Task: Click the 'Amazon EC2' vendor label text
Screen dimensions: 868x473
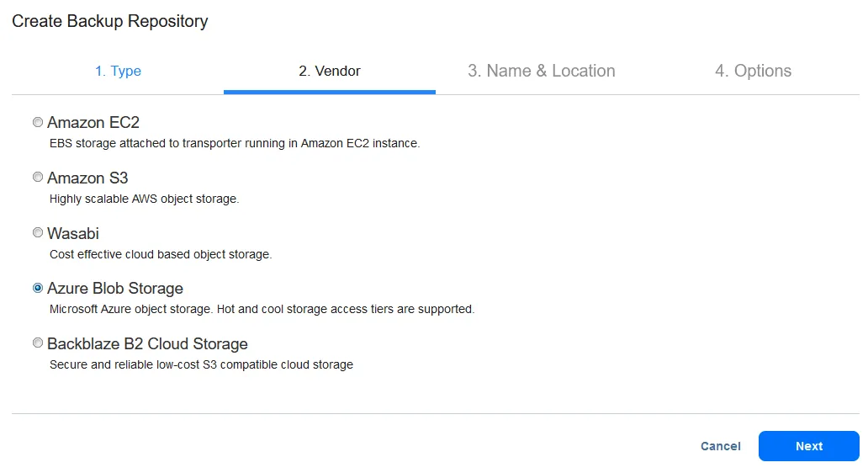Action: tap(93, 123)
